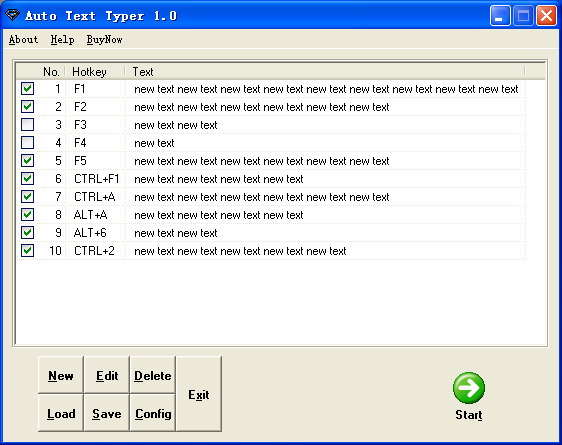Click the green Start arrow icon
This screenshot has width=562, height=445.
(468, 388)
